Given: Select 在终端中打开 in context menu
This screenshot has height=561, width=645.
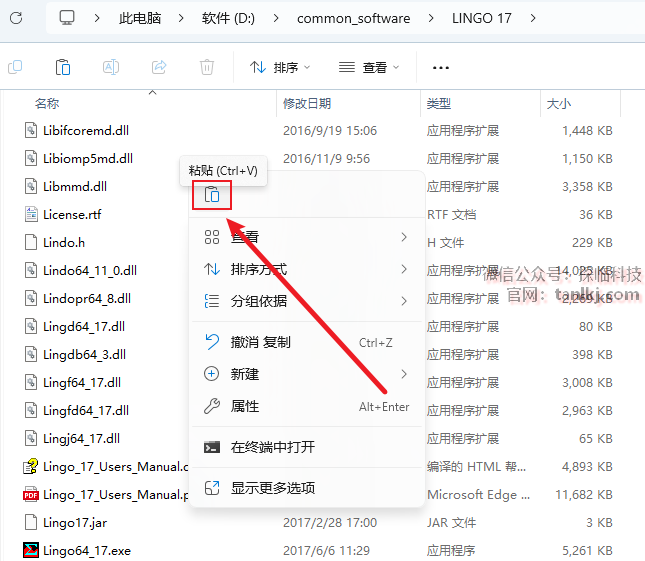Looking at the screenshot, I should pyautogui.click(x=306, y=447).
